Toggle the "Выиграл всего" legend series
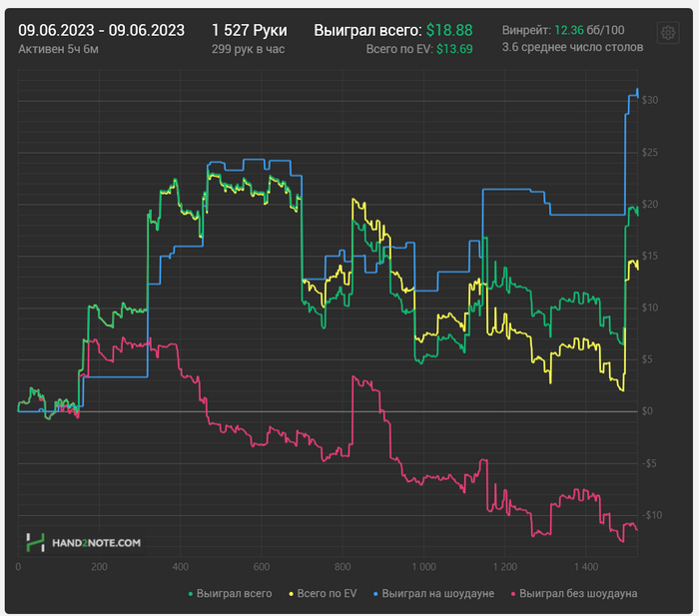The image size is (699, 616). click(230, 593)
